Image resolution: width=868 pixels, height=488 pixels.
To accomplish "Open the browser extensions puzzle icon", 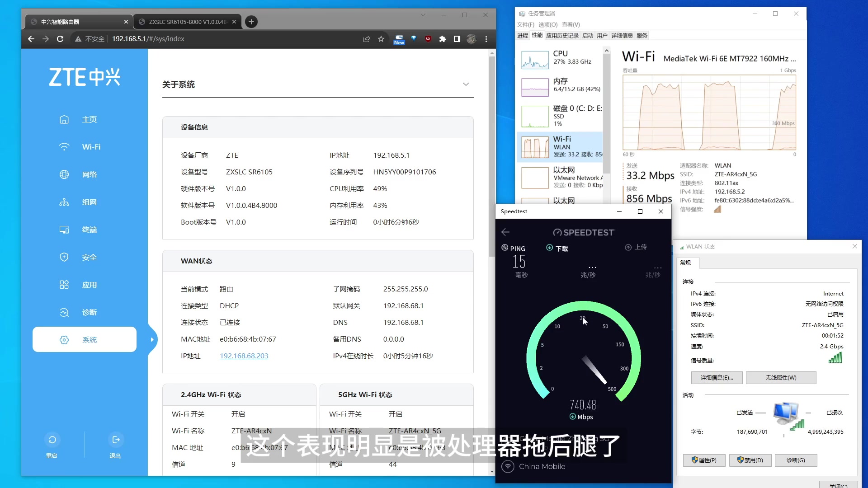I will (x=443, y=39).
